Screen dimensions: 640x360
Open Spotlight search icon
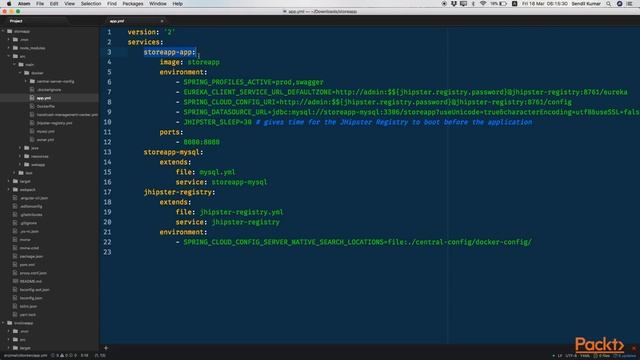click(609, 4)
